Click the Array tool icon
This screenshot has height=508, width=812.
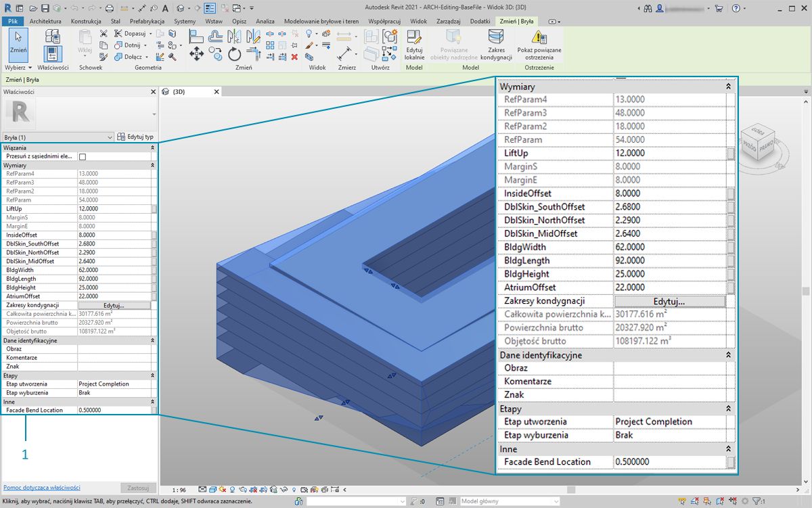(270, 45)
